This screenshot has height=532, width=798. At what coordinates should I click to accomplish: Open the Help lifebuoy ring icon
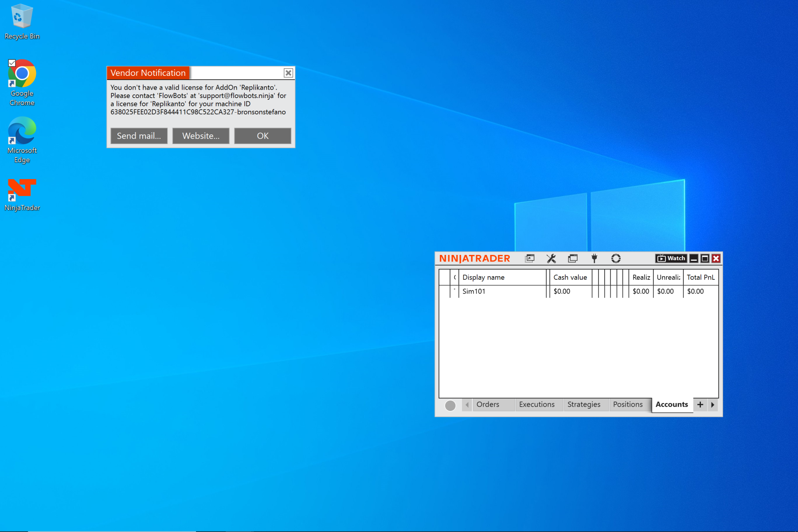pyautogui.click(x=616, y=258)
